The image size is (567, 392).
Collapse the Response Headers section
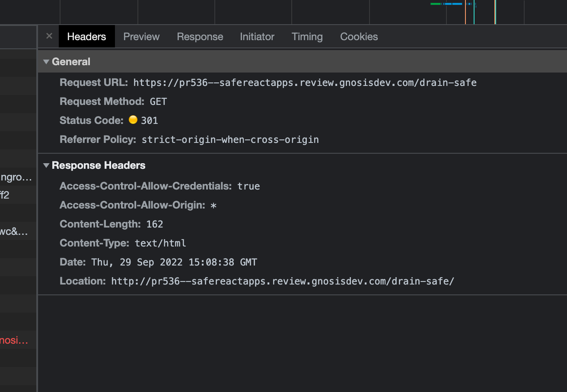46,165
